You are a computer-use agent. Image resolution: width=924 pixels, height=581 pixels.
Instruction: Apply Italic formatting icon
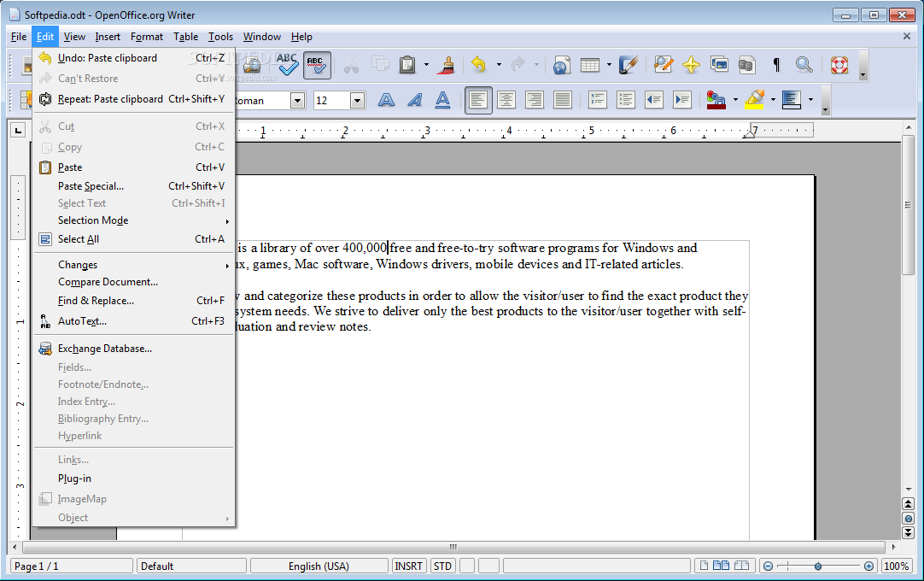tap(415, 100)
